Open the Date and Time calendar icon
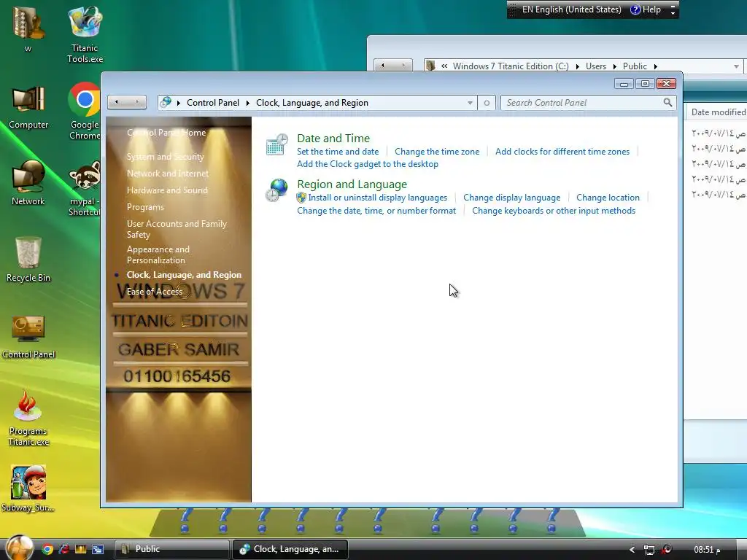The width and height of the screenshot is (747, 560). [x=276, y=144]
